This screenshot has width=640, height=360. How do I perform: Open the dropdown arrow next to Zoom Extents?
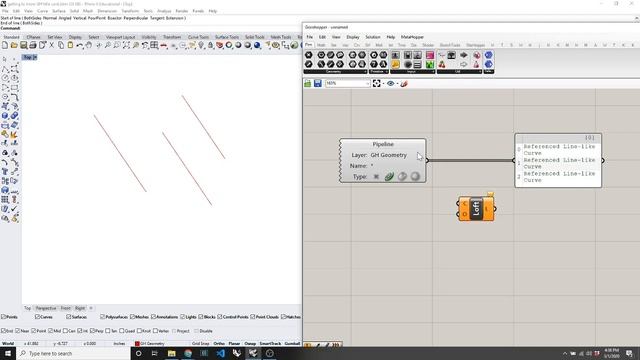coord(383,84)
